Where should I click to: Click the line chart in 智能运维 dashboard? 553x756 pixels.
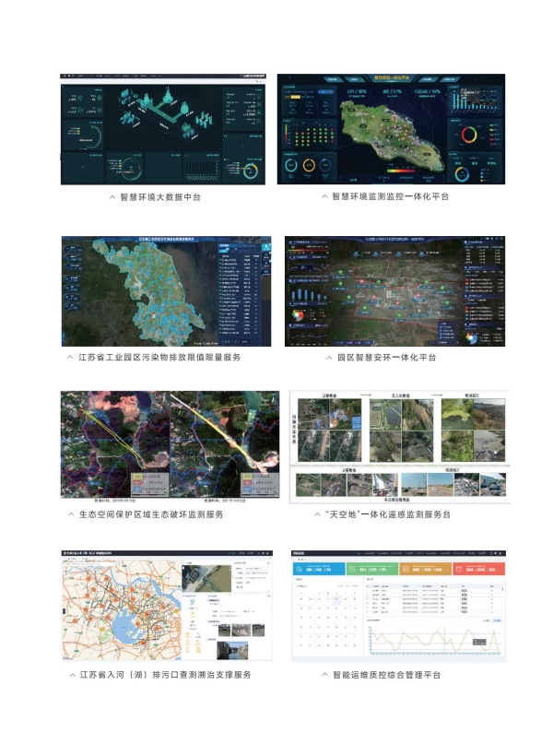434,639
